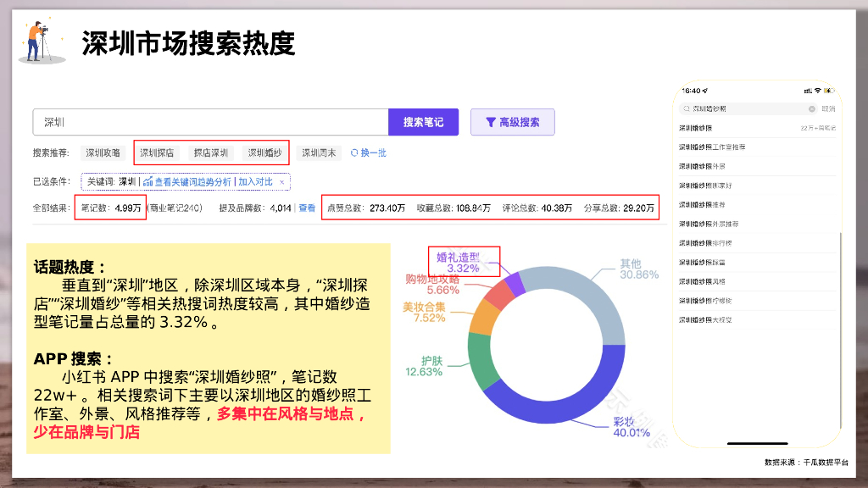Click the 搜索笔记 search button

click(425, 121)
